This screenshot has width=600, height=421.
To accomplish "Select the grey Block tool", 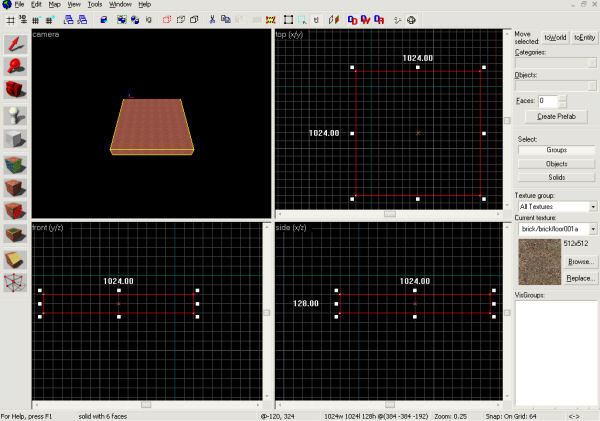I will click(x=15, y=139).
